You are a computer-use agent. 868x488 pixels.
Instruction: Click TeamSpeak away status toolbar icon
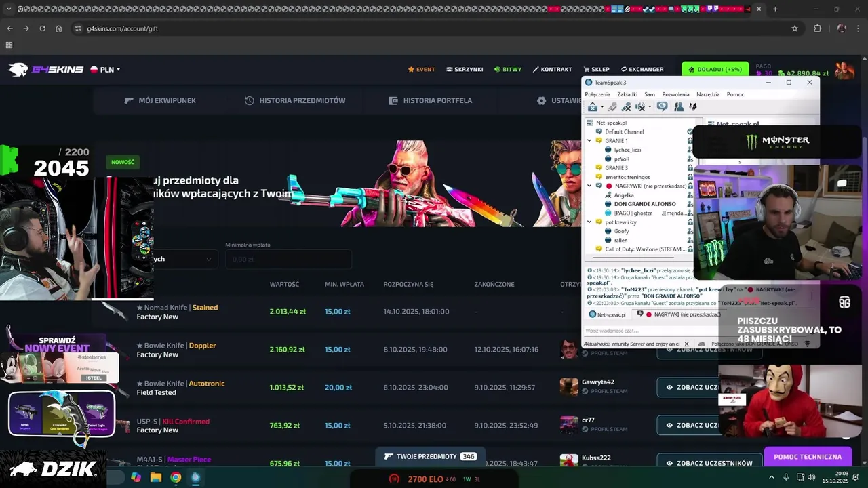(593, 107)
